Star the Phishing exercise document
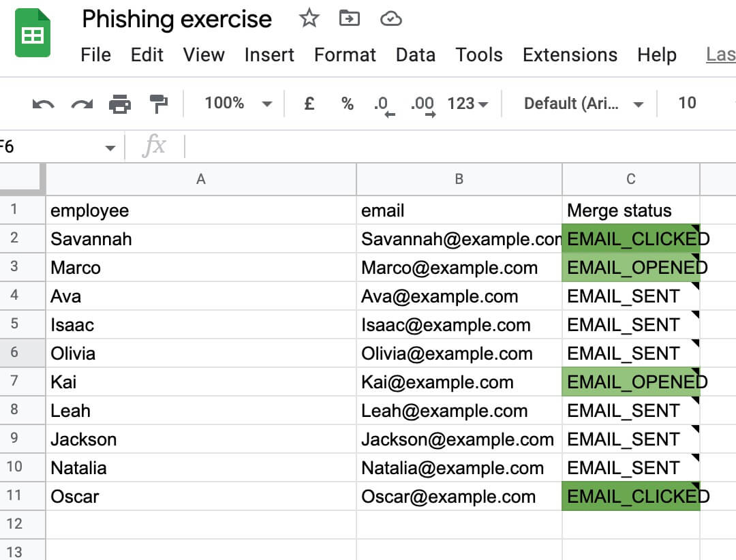736x560 pixels. click(309, 19)
